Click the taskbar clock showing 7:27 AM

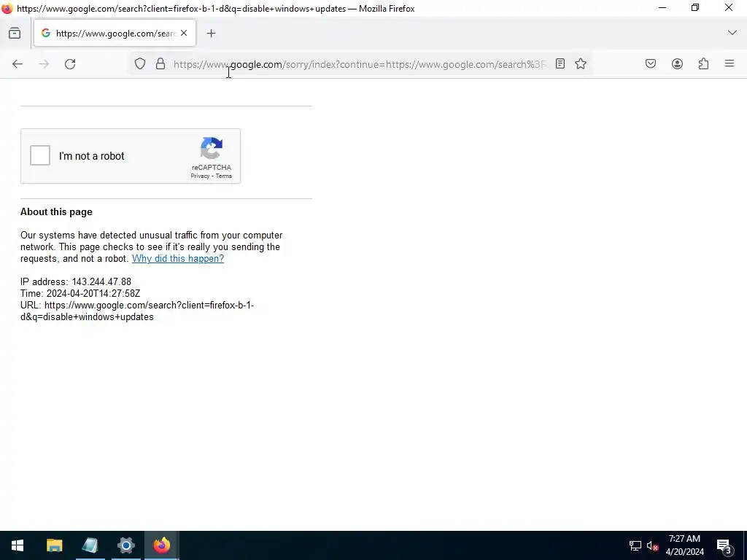point(684,545)
